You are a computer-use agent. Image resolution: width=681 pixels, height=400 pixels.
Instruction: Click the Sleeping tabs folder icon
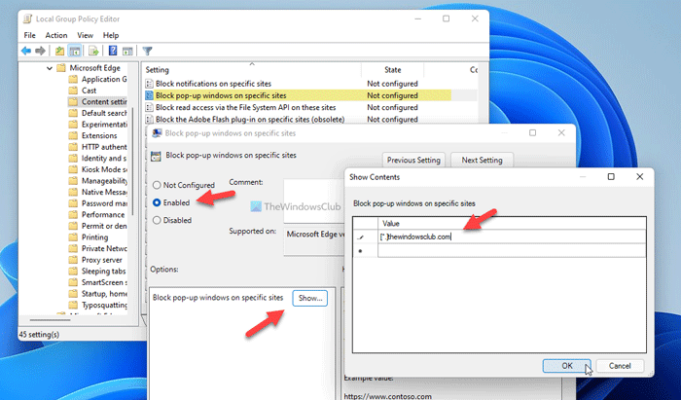[x=73, y=271]
